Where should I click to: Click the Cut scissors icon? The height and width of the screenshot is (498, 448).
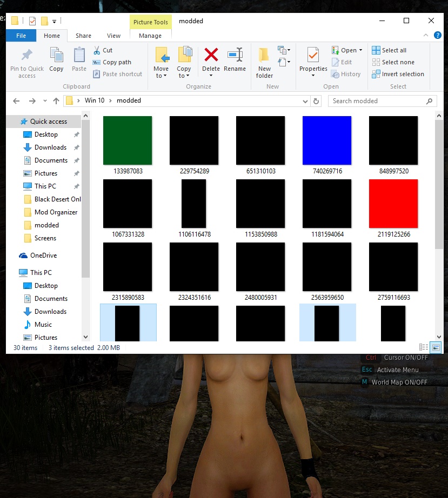tap(97, 50)
